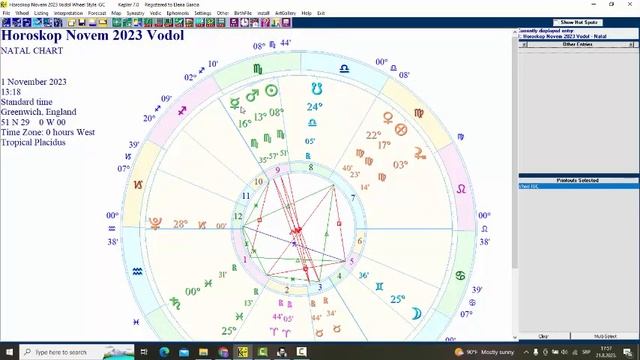The width and height of the screenshot is (640, 360).
Task: Click the rightmost purple toolbar icon
Action: tap(286, 22)
